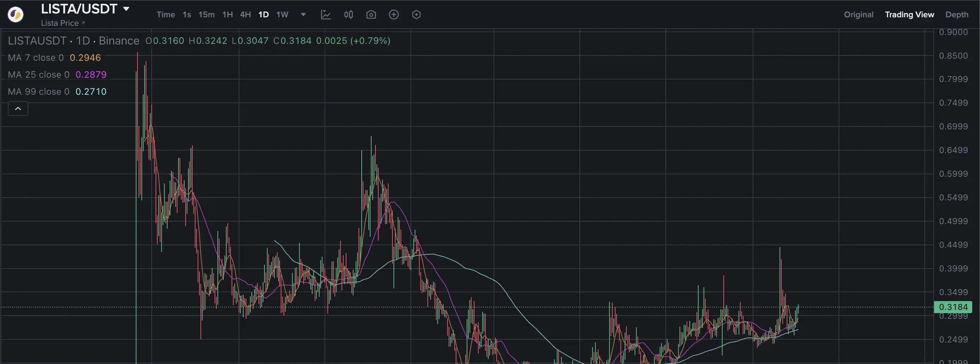Open chart settings hexagon icon
The height and width of the screenshot is (364, 980).
416,14
